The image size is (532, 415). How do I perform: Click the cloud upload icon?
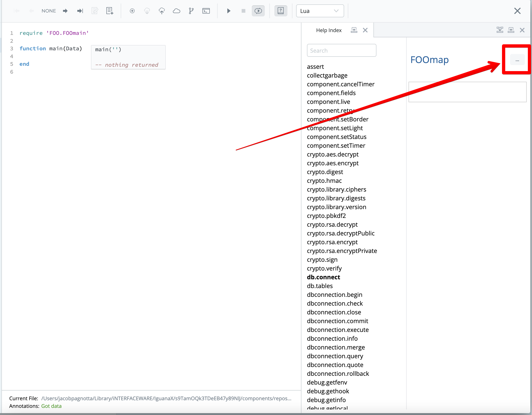[162, 11]
